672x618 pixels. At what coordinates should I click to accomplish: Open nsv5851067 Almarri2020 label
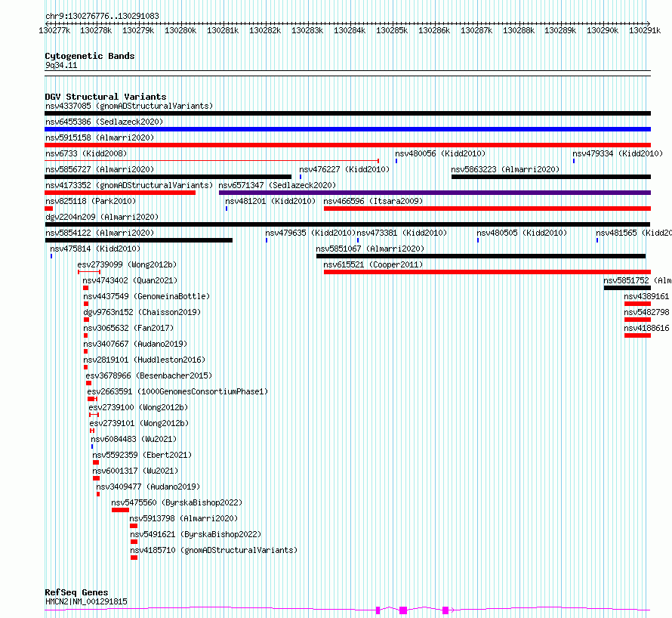click(370, 249)
